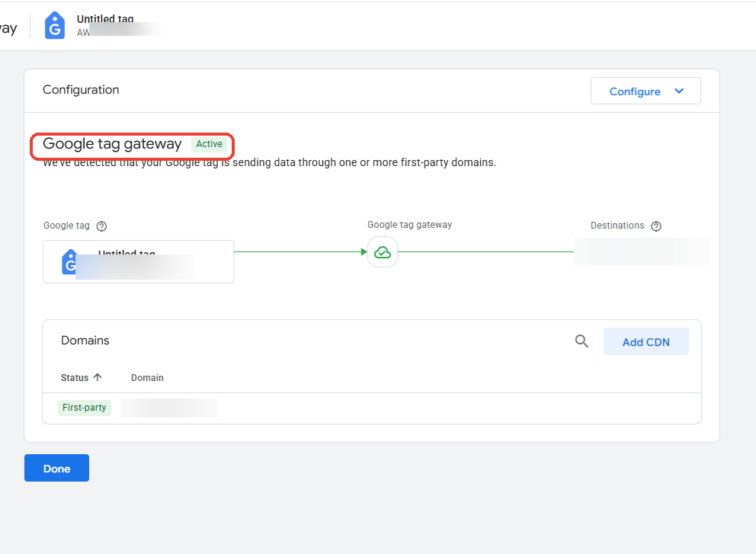This screenshot has height=554, width=756.
Task: Click Google tag icon in tag card
Action: click(x=69, y=262)
